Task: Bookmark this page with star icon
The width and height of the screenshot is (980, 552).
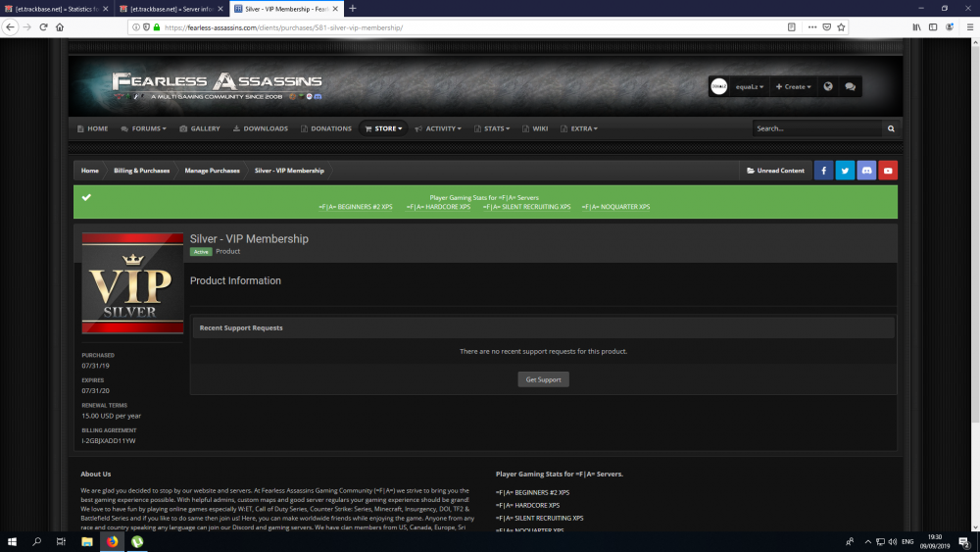Action: [x=841, y=26]
